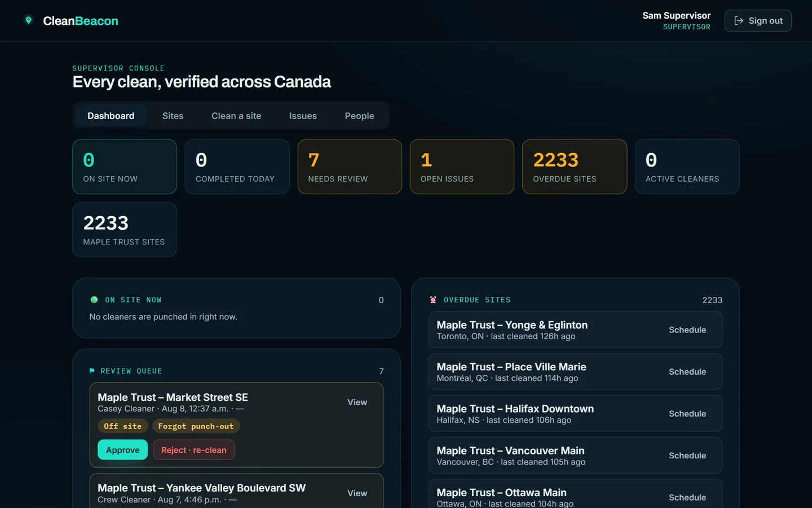Click Maple Trust – Market Street SE title
This screenshot has width=812, height=508.
173,397
